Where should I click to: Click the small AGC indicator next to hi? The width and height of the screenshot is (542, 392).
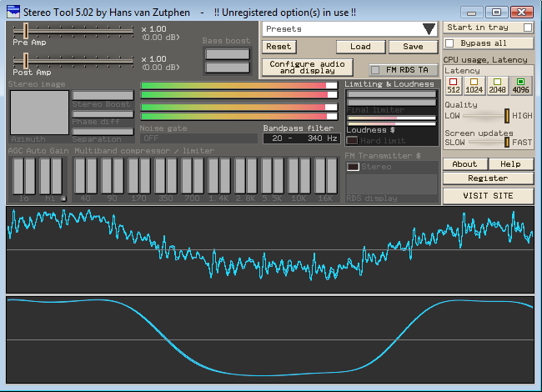pos(63,199)
